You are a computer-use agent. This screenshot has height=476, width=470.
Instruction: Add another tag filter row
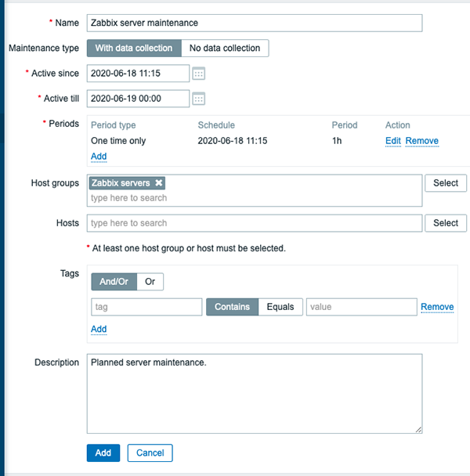(99, 329)
